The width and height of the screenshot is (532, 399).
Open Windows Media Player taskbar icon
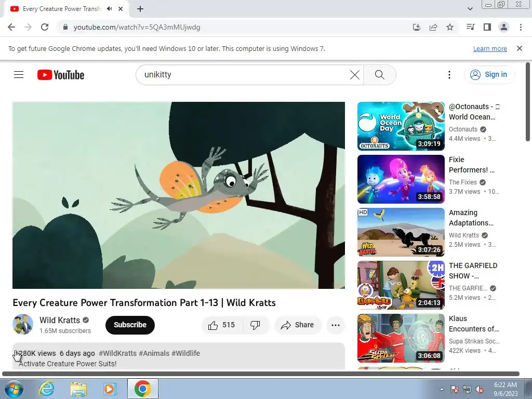click(x=110, y=389)
